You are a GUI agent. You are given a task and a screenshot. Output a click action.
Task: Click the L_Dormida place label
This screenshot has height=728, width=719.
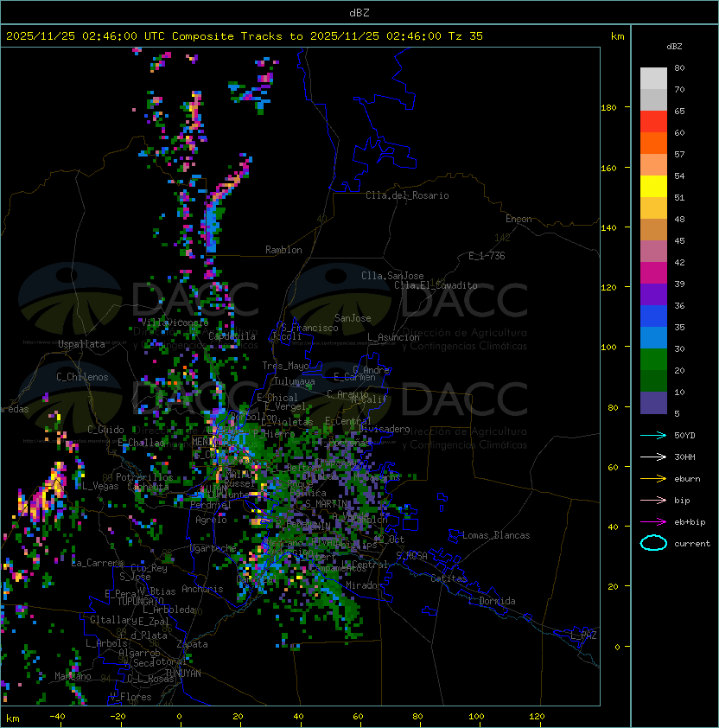492,601
